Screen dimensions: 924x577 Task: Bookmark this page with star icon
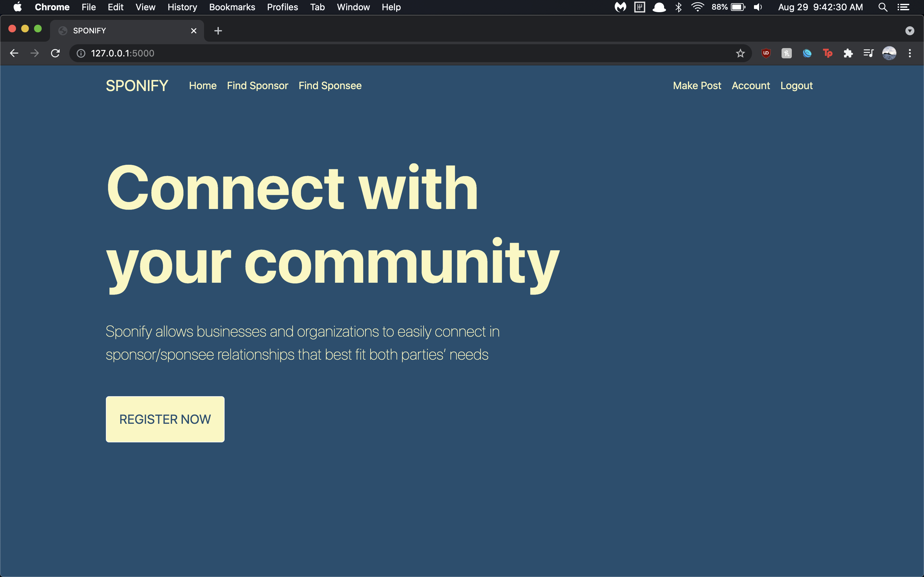coord(740,53)
